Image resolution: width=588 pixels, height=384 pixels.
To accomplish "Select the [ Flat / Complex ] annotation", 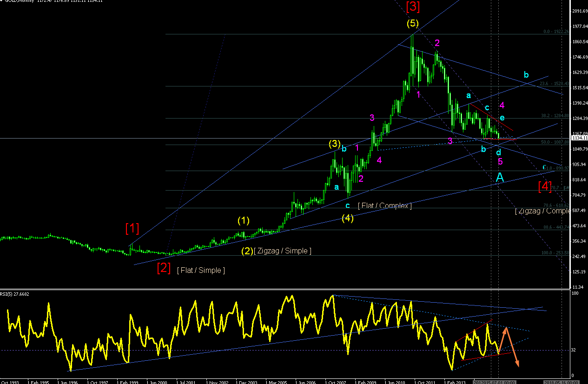I will [x=385, y=205].
